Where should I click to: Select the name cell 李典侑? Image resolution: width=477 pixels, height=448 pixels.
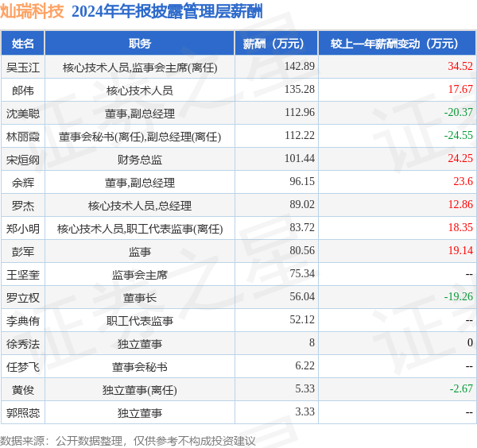pos(23,321)
